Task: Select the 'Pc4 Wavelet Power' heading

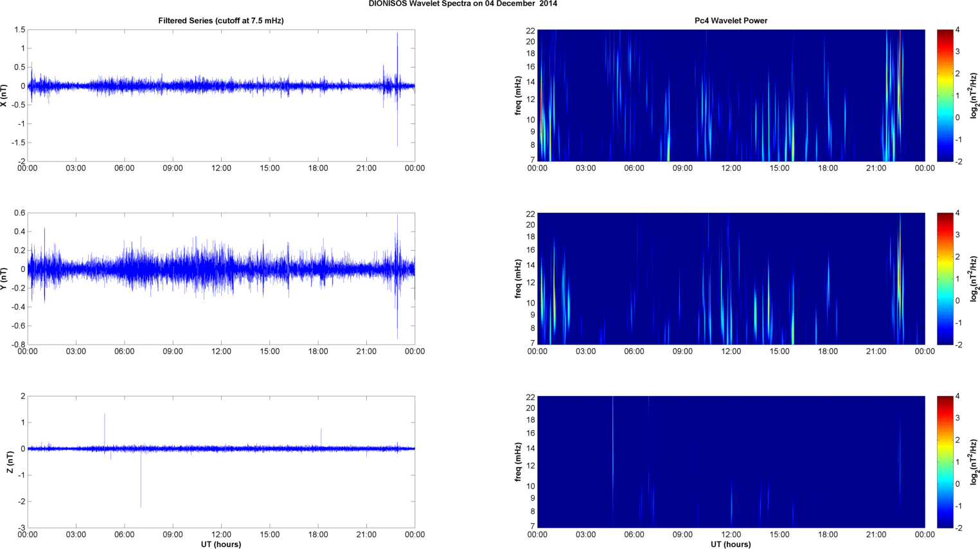Action: tap(731, 21)
